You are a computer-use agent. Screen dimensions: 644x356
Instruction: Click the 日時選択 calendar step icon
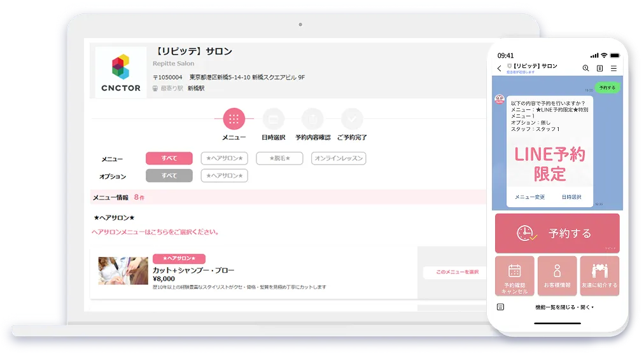[273, 119]
